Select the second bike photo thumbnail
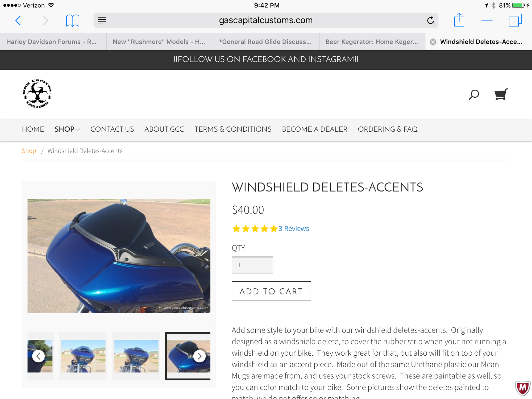The image size is (532, 399). (83, 356)
